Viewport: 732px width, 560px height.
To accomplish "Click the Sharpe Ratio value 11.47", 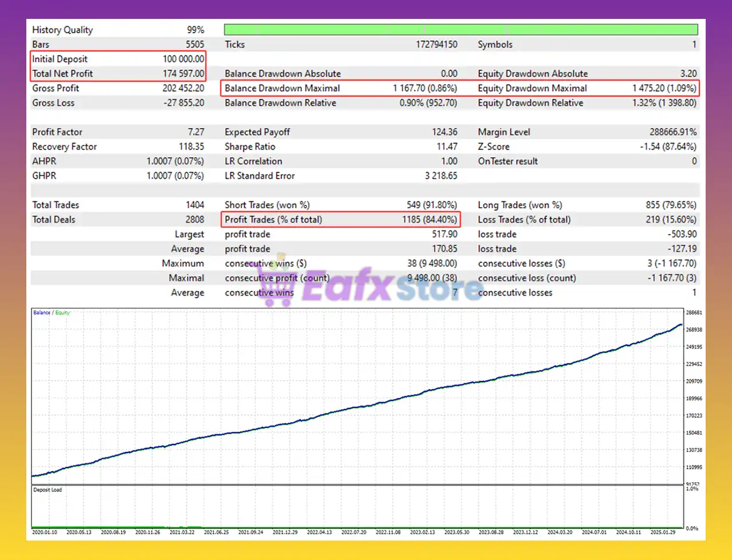I will [447, 146].
